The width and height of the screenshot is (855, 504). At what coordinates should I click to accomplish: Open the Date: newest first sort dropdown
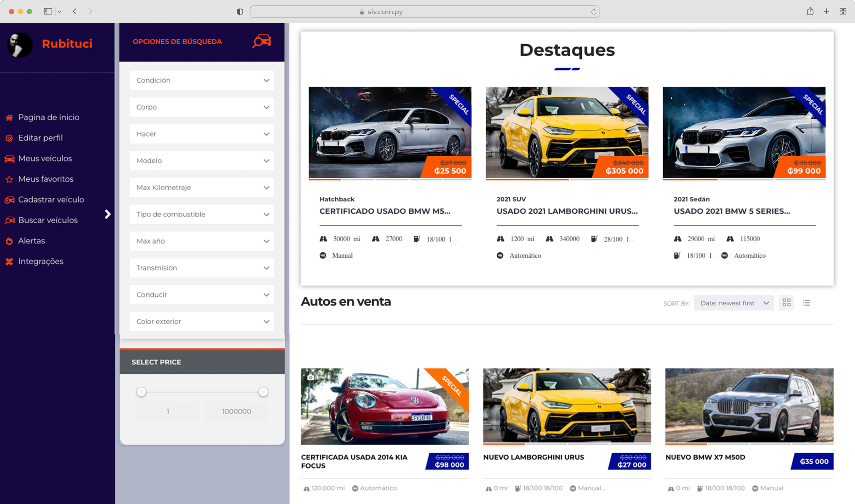coord(734,303)
